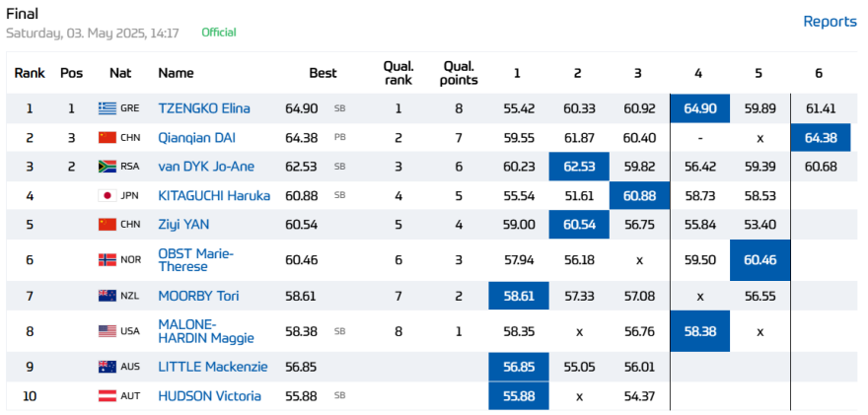Viewport: 868px width, 415px height.
Task: Select highlighted 64.38 attempt cell
Action: pyautogui.click(x=821, y=138)
